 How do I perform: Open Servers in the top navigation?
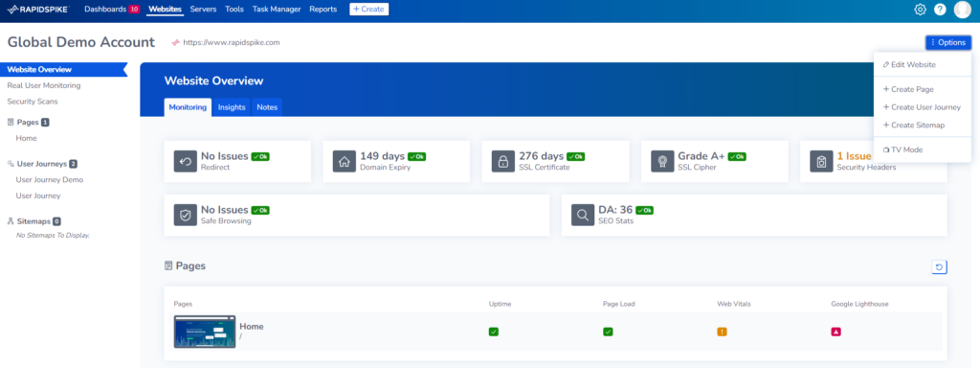203,10
